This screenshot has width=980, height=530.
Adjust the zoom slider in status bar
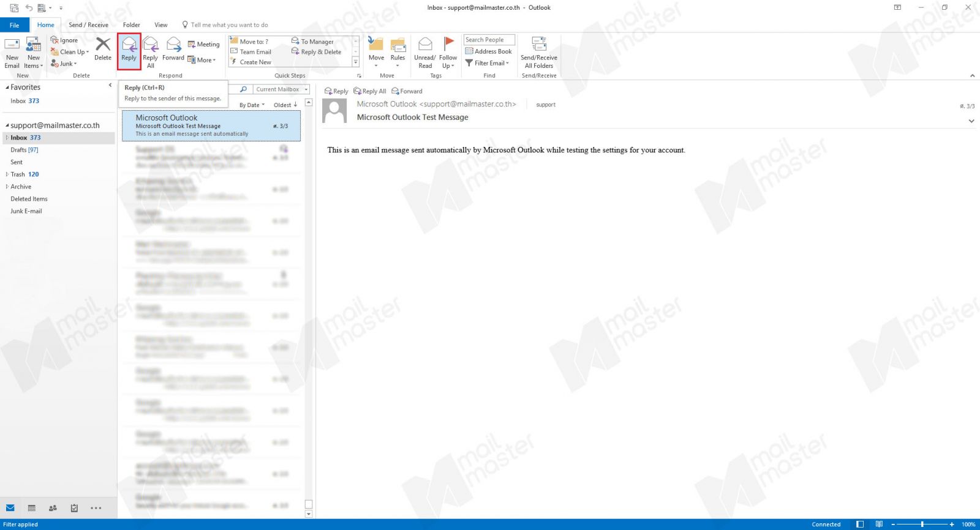[922, 524]
